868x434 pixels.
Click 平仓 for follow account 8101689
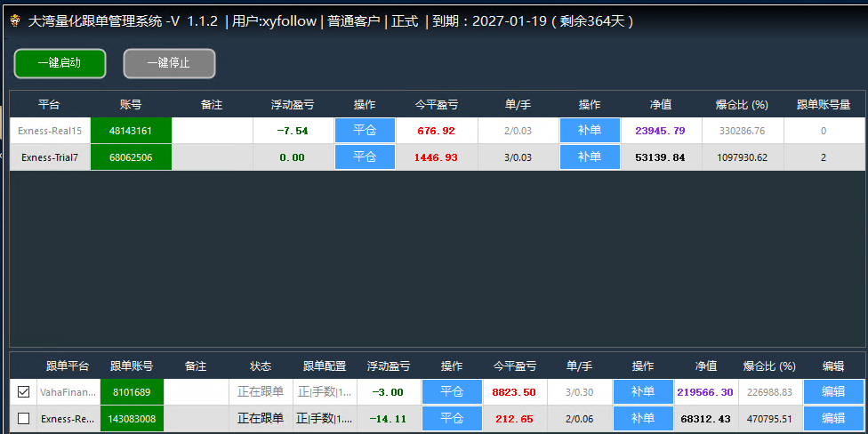tap(452, 392)
